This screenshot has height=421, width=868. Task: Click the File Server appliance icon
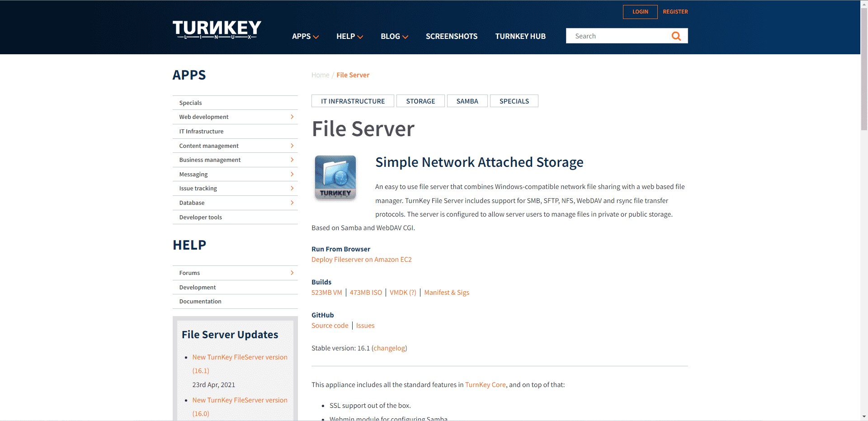click(335, 177)
